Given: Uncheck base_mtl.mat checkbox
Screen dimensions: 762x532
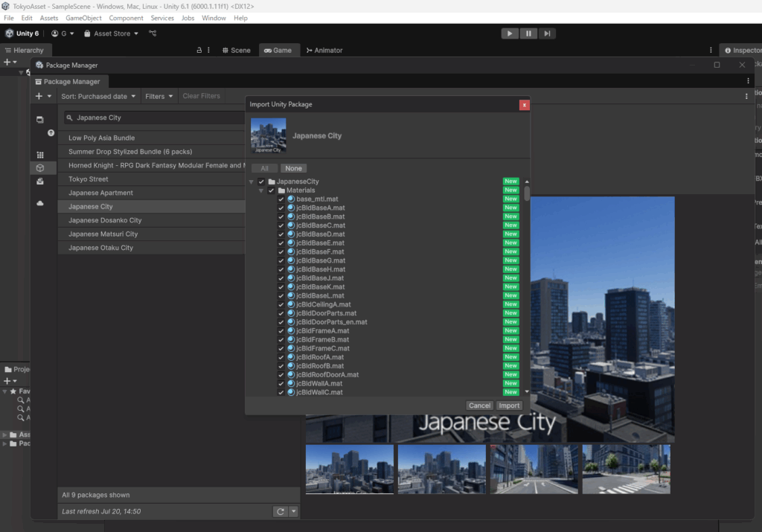Looking at the screenshot, I should (281, 199).
